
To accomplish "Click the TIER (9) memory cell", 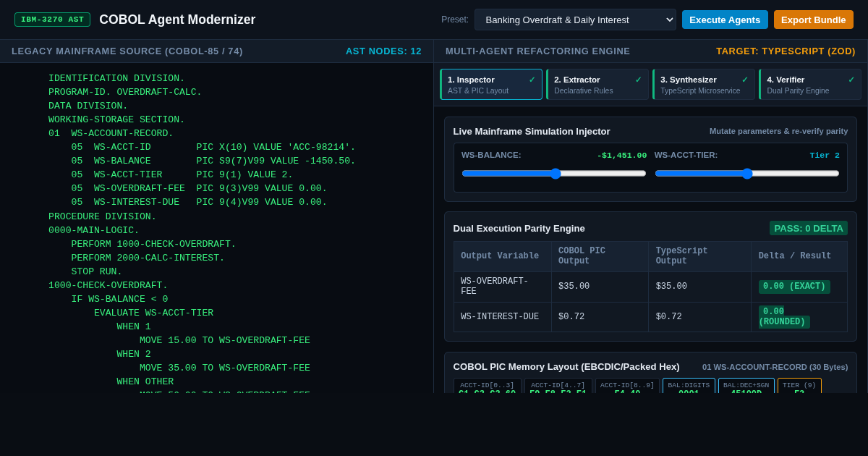I will 799,387.
